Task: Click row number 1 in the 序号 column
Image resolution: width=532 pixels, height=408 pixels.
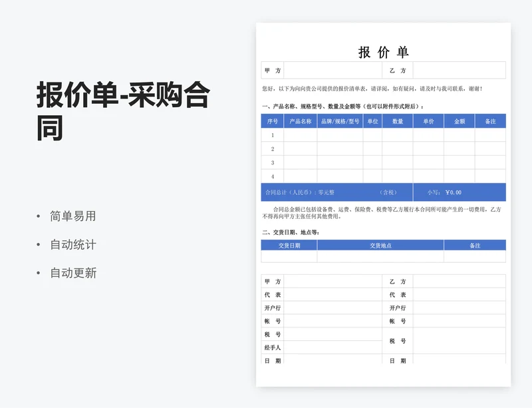Action: tap(273, 135)
